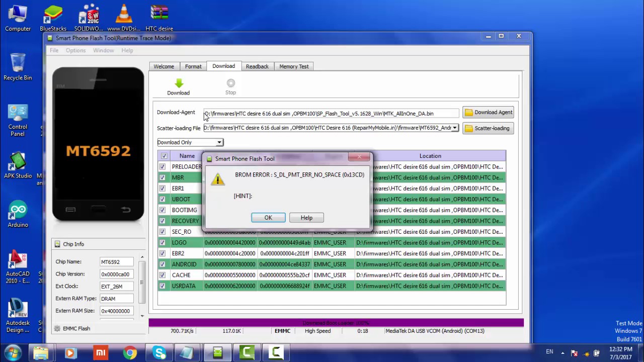Image resolution: width=644 pixels, height=362 pixels.
Task: Open Windows Explorer from the taskbar
Action: tap(41, 353)
